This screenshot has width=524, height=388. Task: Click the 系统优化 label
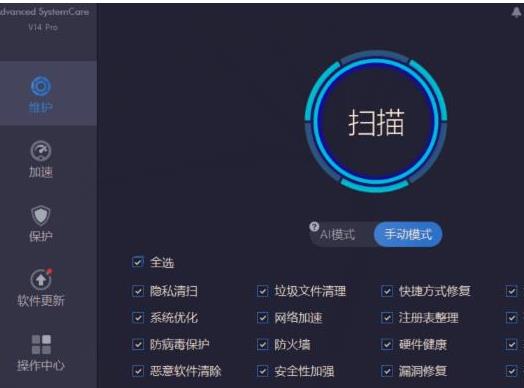coord(174,317)
